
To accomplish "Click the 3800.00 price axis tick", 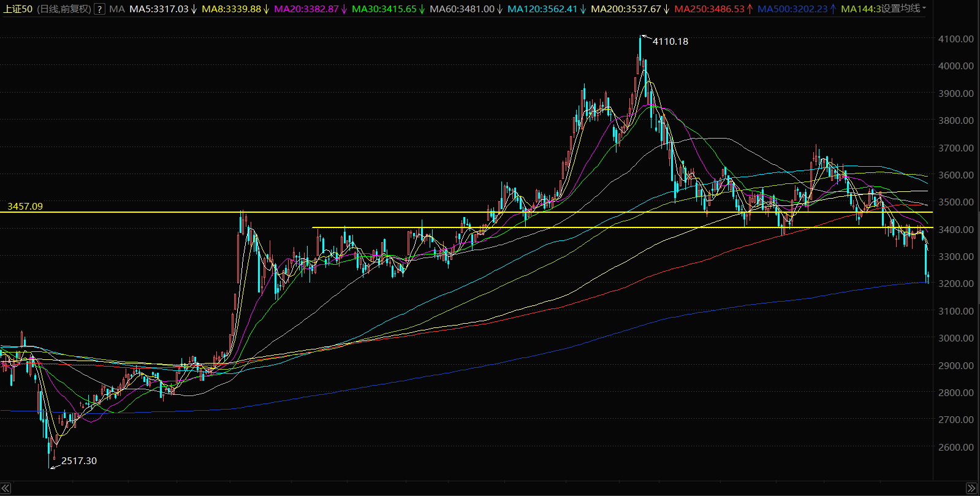I will tap(956, 120).
